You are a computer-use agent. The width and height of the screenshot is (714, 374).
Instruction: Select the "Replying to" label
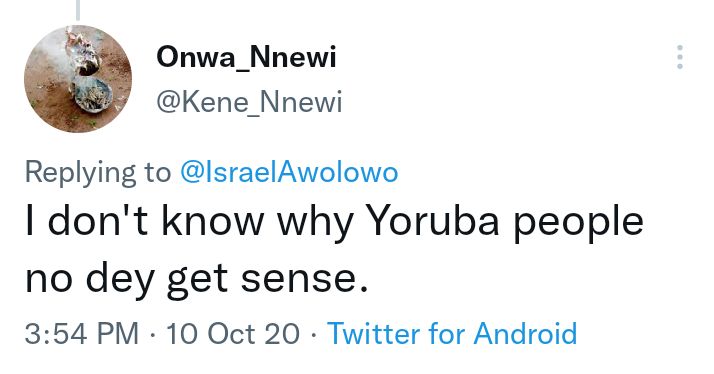pyautogui.click(x=98, y=173)
